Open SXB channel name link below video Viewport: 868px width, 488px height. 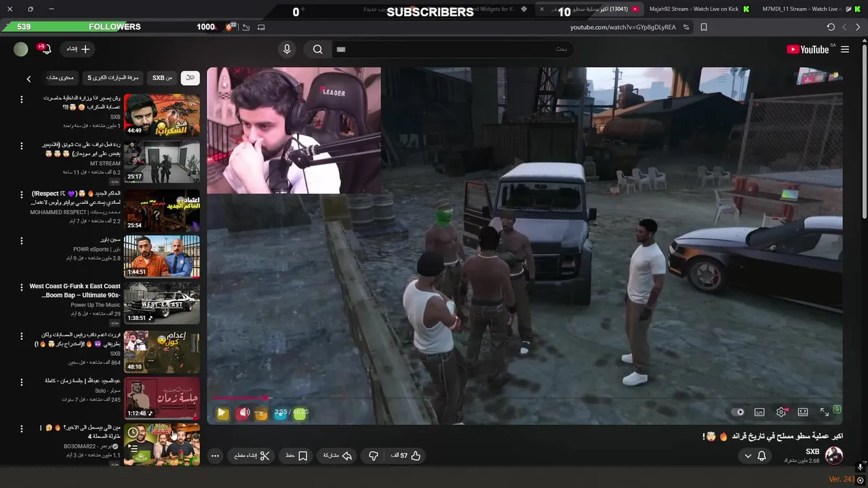(812, 451)
